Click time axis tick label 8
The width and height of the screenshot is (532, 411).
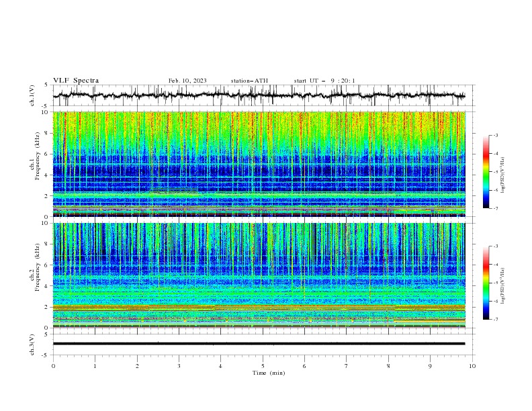click(388, 366)
